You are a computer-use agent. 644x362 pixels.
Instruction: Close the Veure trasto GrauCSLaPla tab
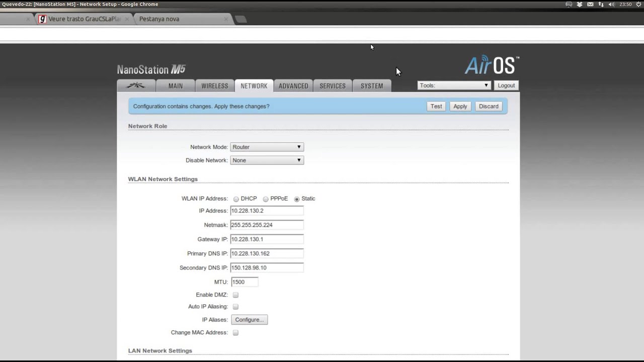pyautogui.click(x=127, y=19)
